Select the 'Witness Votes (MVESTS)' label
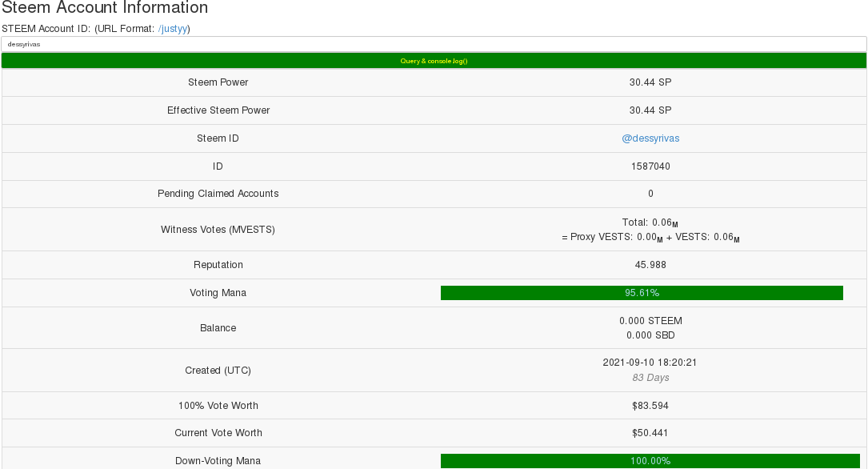Screen dimensions: 868x469 click(x=218, y=229)
